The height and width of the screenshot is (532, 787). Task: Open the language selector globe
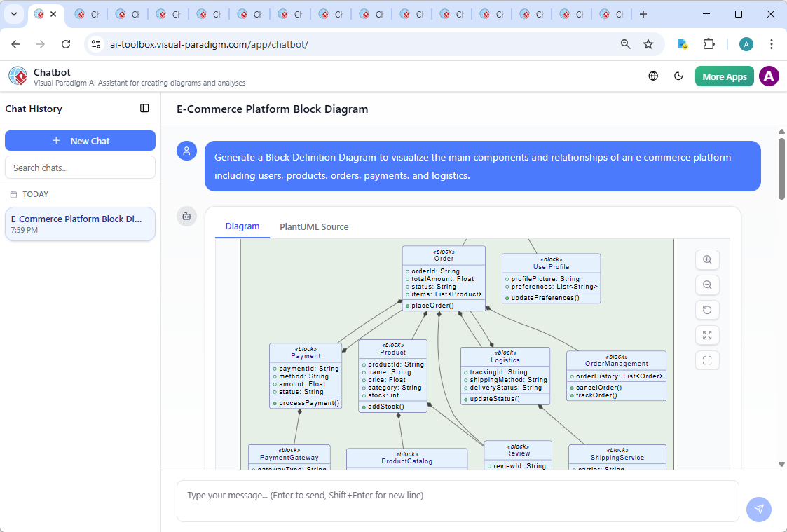pos(652,76)
